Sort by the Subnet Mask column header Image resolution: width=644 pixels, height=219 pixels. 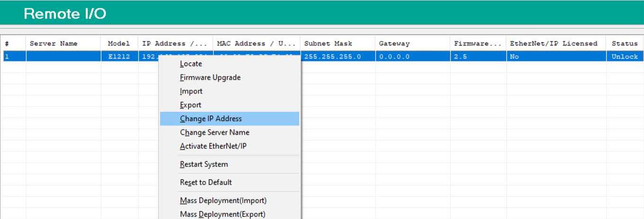(327, 43)
